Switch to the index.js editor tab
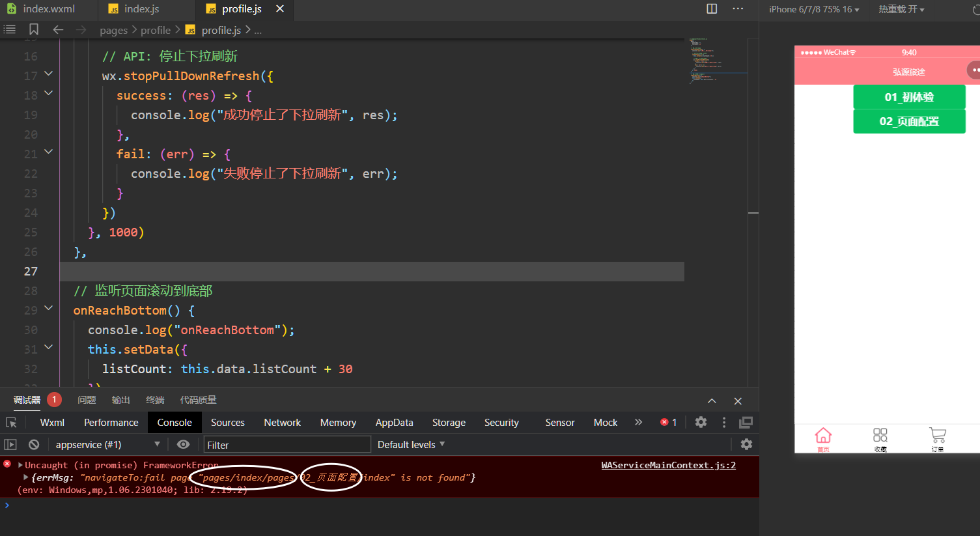The image size is (980, 536). pos(141,8)
